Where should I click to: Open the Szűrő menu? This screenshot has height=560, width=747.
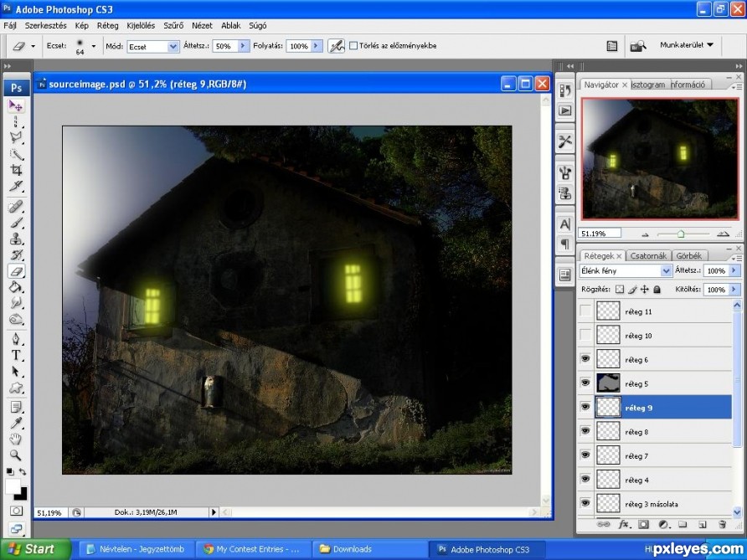[173, 26]
